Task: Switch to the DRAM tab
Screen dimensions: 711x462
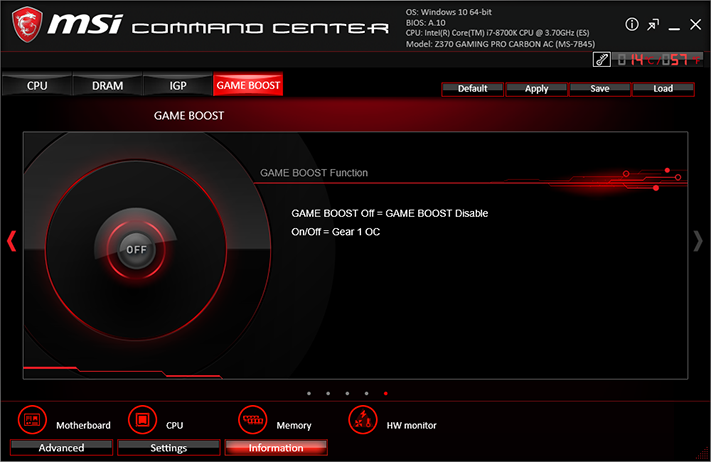Action: [107, 85]
